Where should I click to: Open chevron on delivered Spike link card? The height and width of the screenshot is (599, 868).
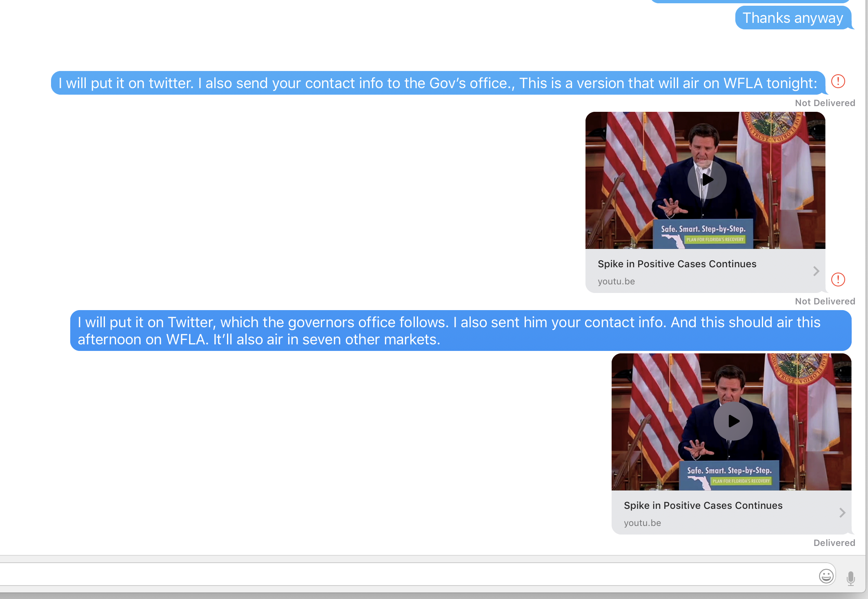click(x=842, y=512)
